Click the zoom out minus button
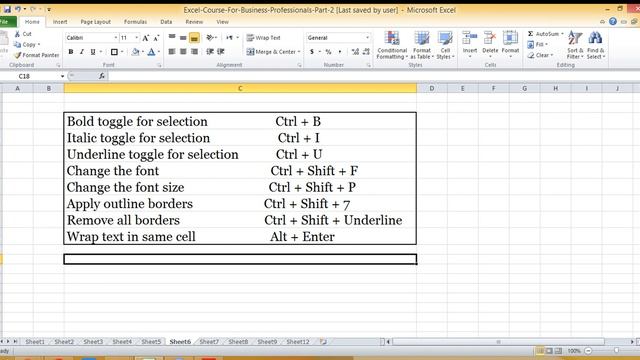Screen dimensions: 640x360 tap(588, 351)
